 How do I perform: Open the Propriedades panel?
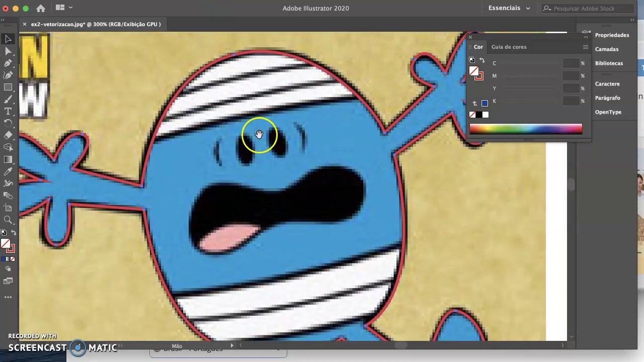[x=612, y=35]
